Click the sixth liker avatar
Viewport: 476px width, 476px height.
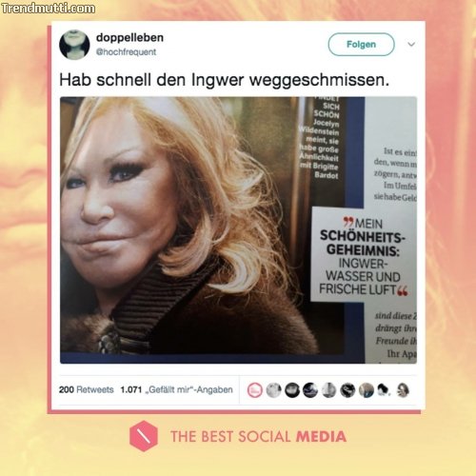(x=347, y=390)
